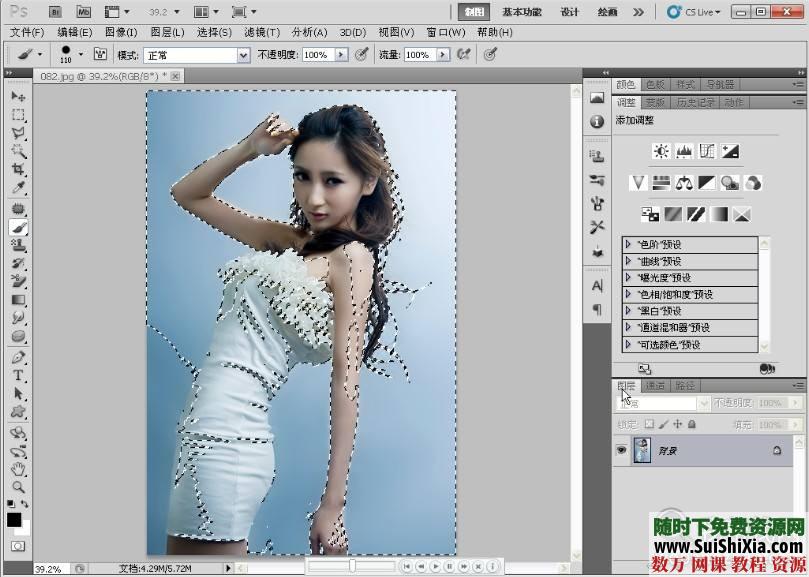This screenshot has width=809, height=577.
Task: Add a Levels adjustment (histogram icon)
Action: click(x=684, y=151)
